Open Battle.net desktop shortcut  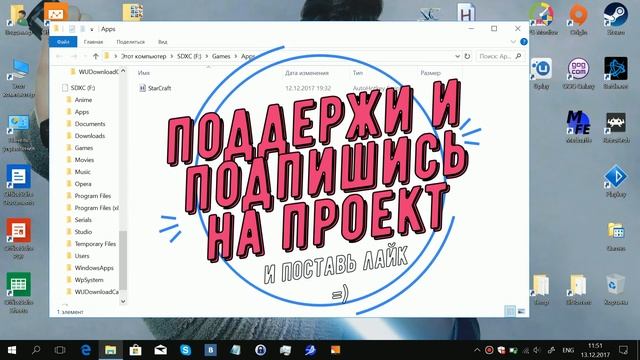pyautogui.click(x=616, y=73)
